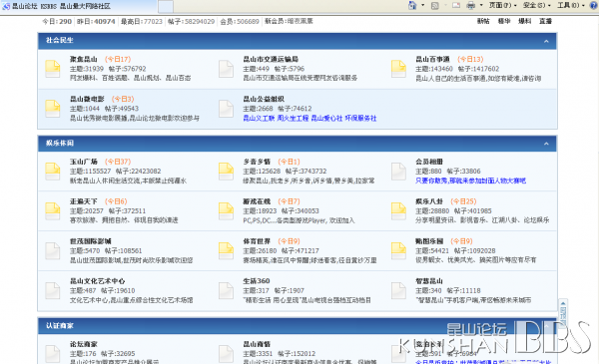Image resolution: width=599 pixels, height=364 pixels.
Task: Open the 体育世界 forum
Action: (x=257, y=241)
